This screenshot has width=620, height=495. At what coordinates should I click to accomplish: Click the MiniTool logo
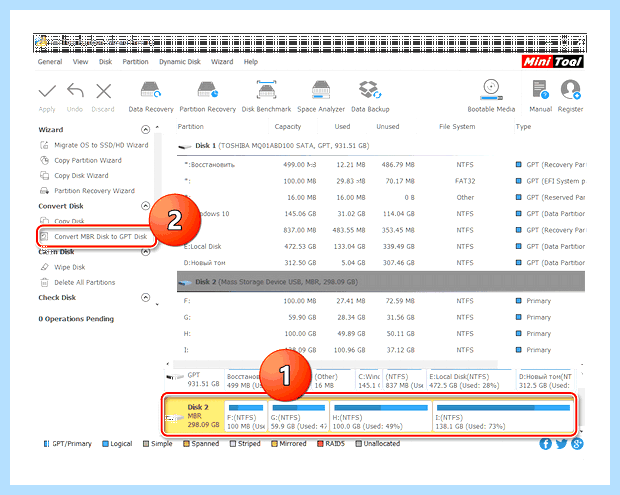[552, 61]
